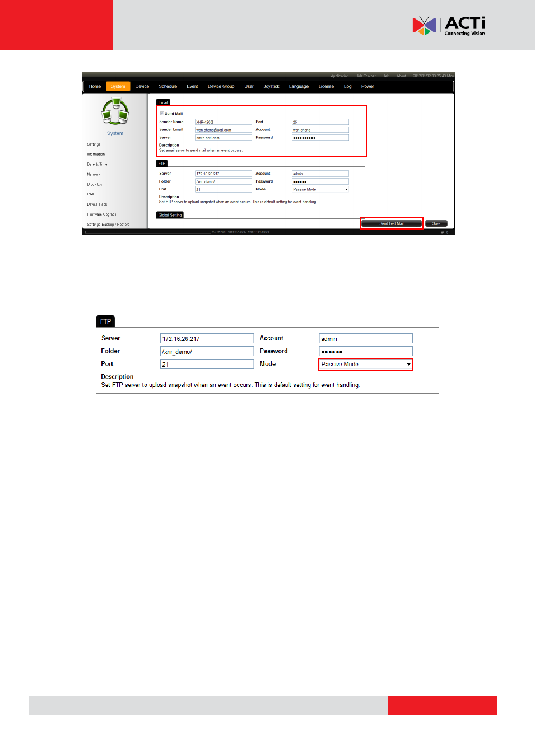The image size is (535, 756).
Task: Open RAID in the sidebar
Action: click(x=91, y=194)
